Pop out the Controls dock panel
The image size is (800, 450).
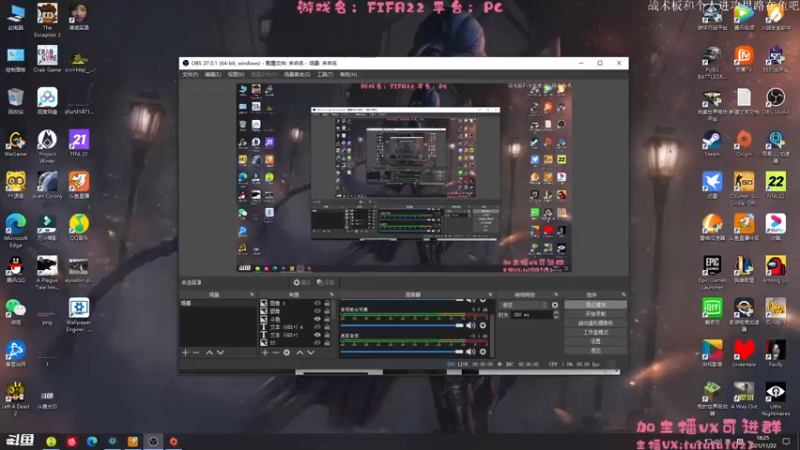(623, 295)
